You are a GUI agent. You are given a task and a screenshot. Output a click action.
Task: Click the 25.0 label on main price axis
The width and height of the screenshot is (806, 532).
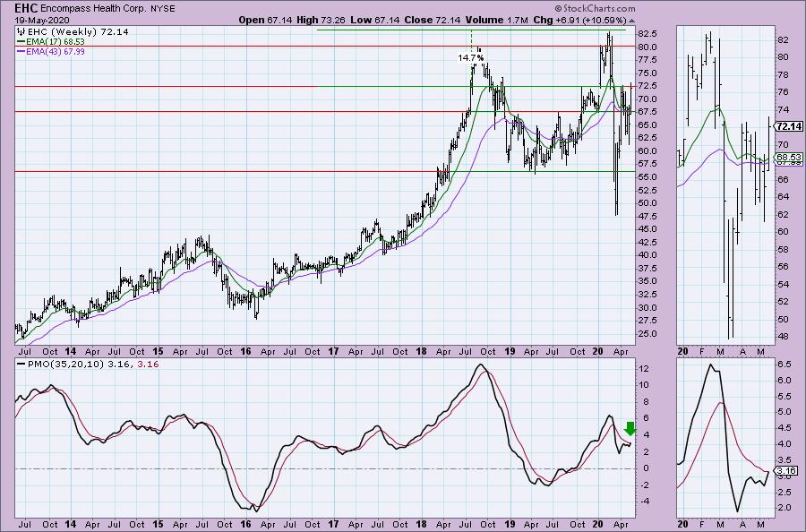click(x=647, y=333)
